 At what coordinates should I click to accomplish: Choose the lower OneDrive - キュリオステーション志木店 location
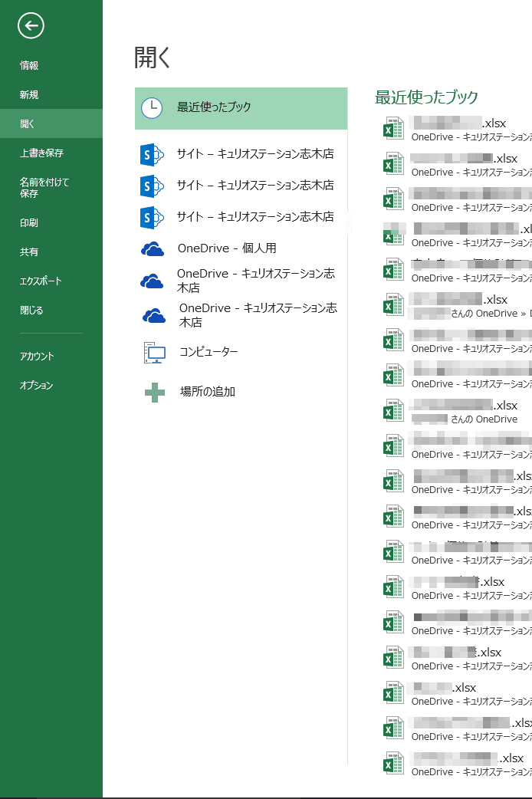tap(241, 315)
